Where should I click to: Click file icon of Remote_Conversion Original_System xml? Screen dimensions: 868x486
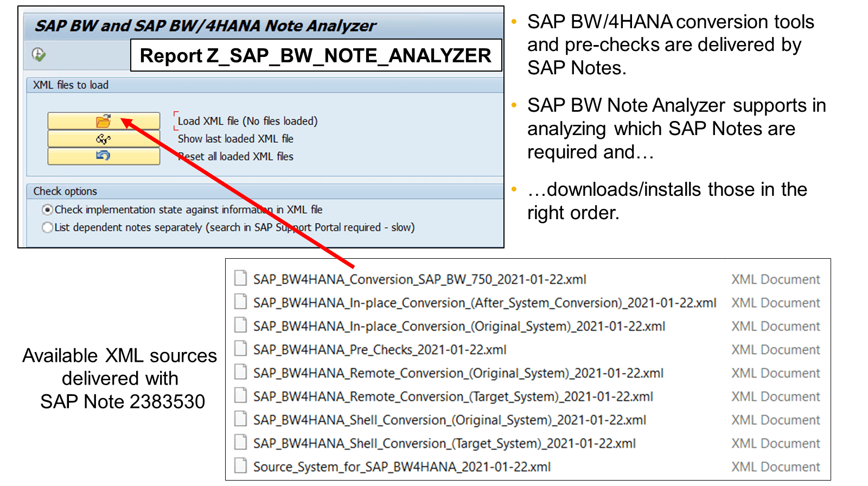click(240, 372)
